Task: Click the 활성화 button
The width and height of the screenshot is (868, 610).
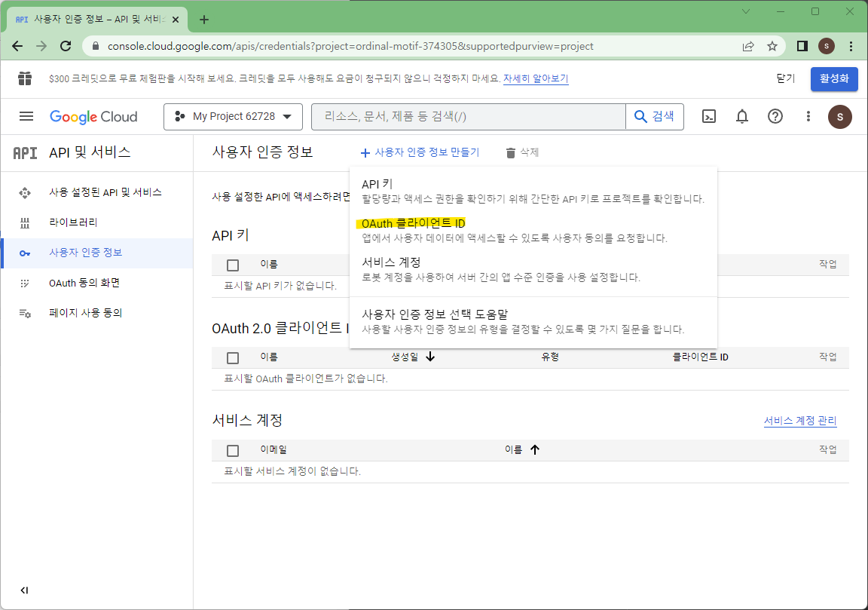Action: click(833, 78)
